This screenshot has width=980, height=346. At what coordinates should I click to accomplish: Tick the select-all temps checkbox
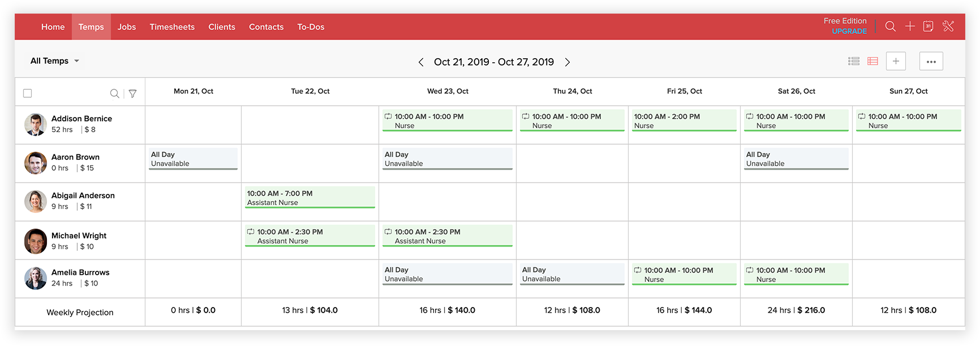pyautogui.click(x=27, y=93)
